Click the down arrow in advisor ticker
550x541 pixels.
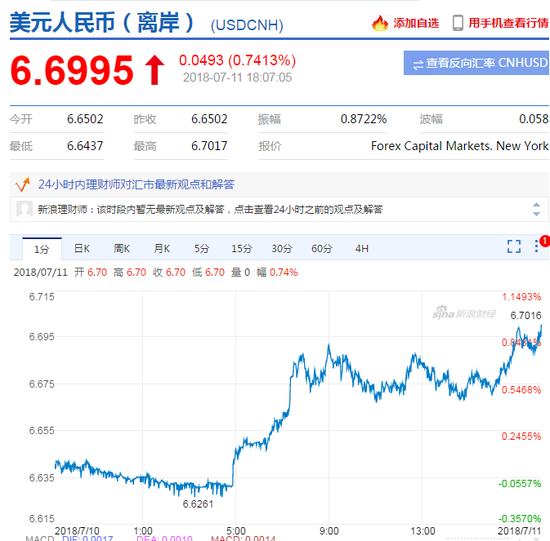click(536, 214)
